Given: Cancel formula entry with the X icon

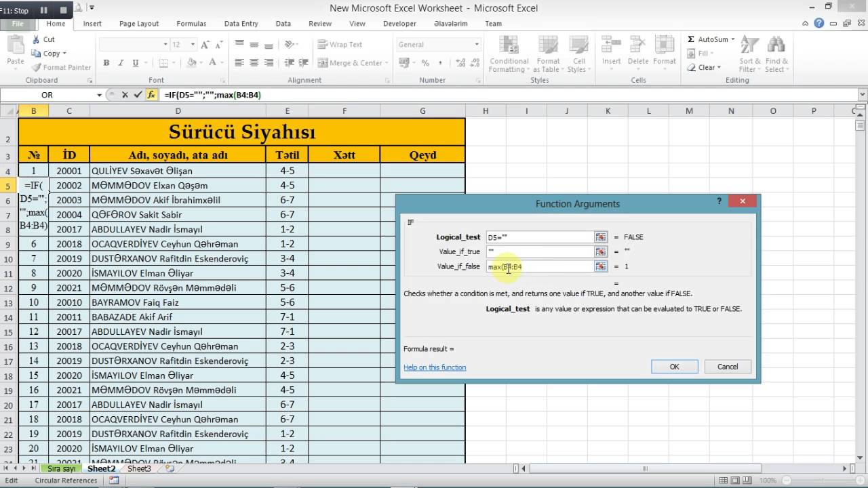Looking at the screenshot, I should (125, 95).
